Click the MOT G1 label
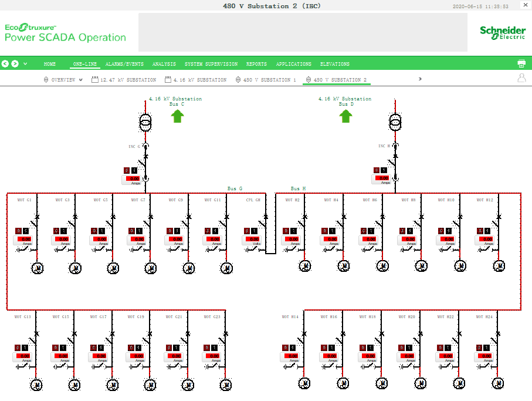This screenshot has width=532, height=401. coord(24,200)
